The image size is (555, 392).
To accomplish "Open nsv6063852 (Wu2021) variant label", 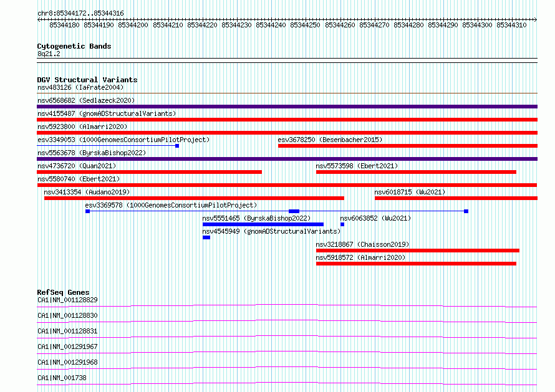I will click(x=375, y=218).
